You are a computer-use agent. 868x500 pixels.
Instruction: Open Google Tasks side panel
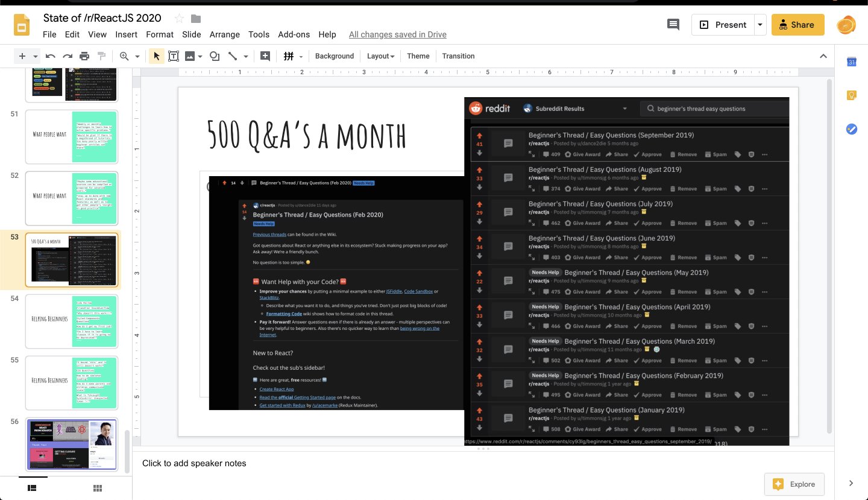coord(851,128)
